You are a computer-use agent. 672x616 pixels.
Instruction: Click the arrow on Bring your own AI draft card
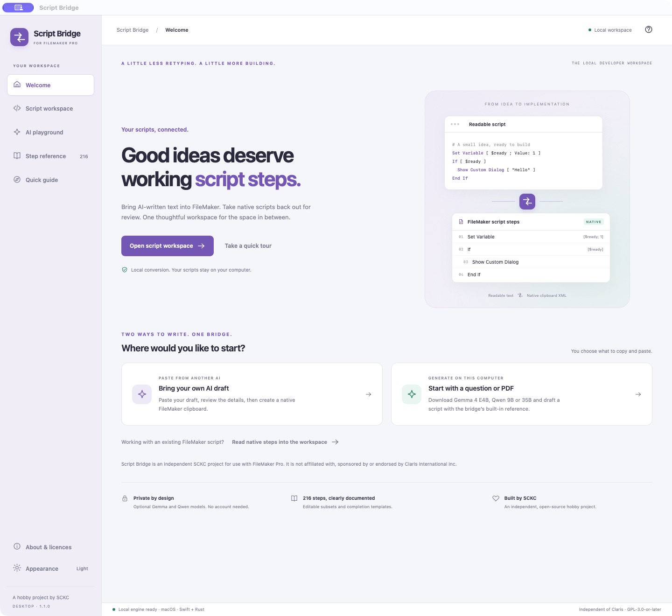(369, 394)
